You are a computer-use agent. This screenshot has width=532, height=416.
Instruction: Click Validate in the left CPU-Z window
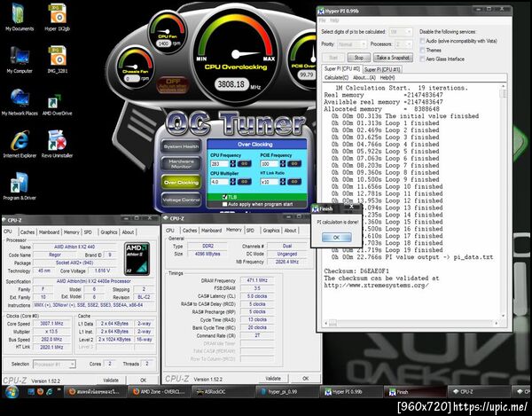(111, 380)
